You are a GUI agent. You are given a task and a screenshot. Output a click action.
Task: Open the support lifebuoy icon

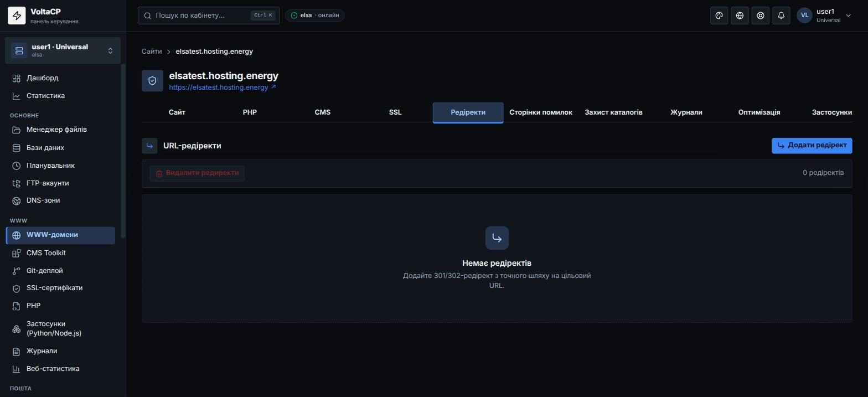click(761, 16)
